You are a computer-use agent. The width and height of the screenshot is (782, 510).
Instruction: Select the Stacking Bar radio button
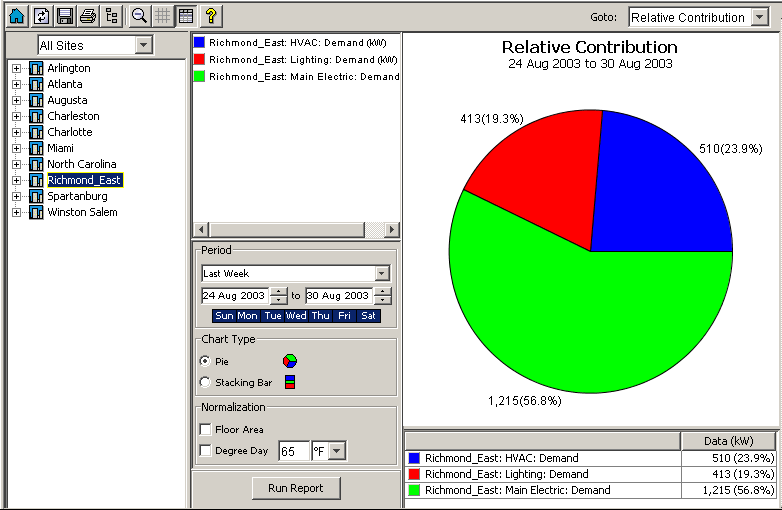(x=206, y=382)
